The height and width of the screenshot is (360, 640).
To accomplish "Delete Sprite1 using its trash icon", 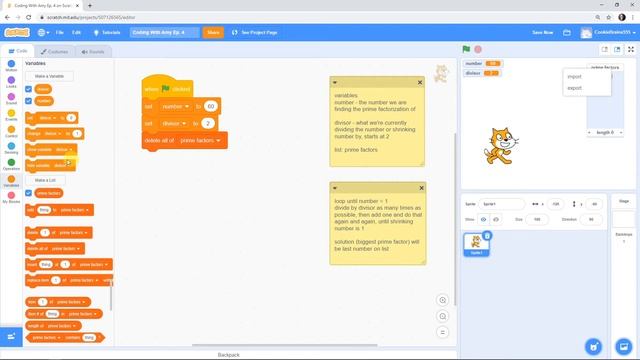I will coord(487,236).
